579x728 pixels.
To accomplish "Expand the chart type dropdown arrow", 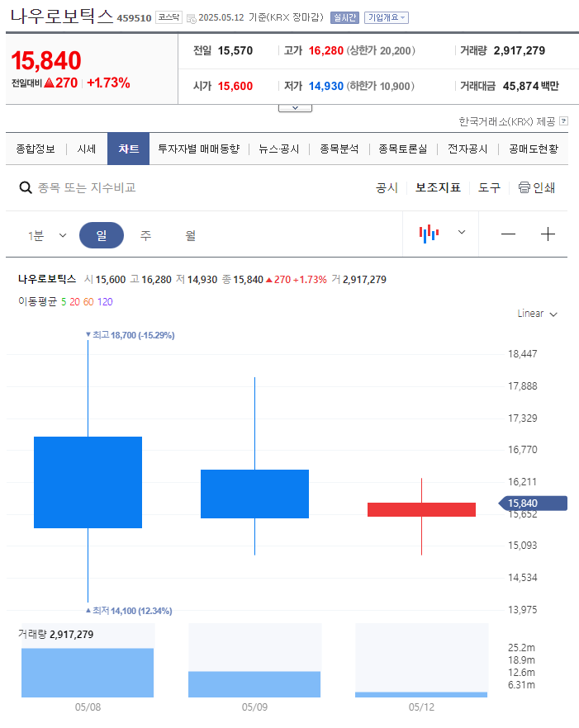I will (462, 232).
